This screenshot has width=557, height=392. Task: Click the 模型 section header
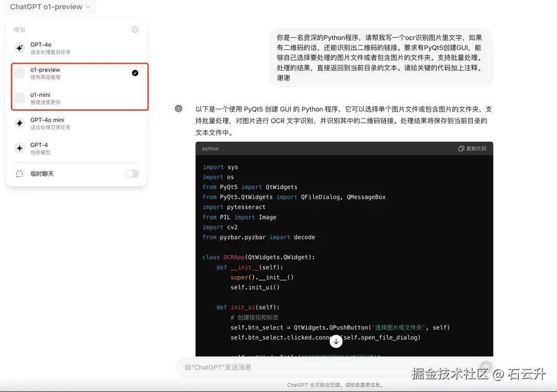click(20, 29)
